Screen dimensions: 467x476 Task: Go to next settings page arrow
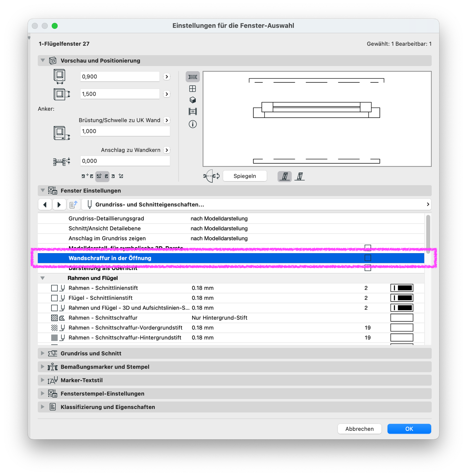point(59,205)
